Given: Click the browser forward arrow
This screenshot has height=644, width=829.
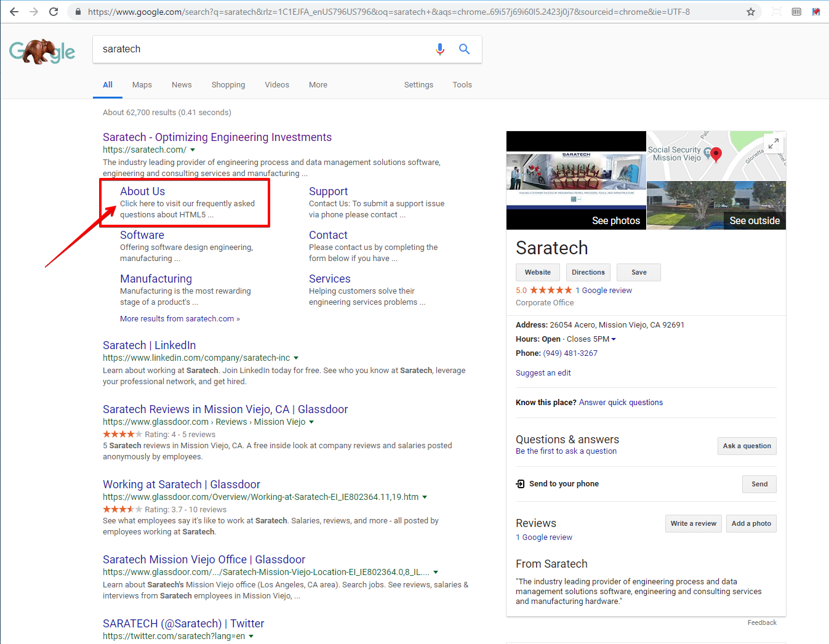Looking at the screenshot, I should (x=34, y=12).
